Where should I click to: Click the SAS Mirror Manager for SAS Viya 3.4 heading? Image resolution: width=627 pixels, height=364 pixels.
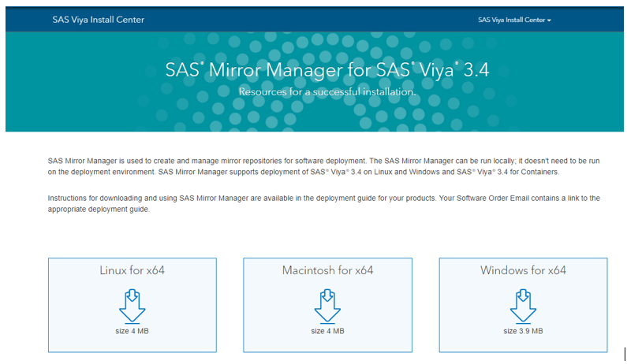(327, 70)
